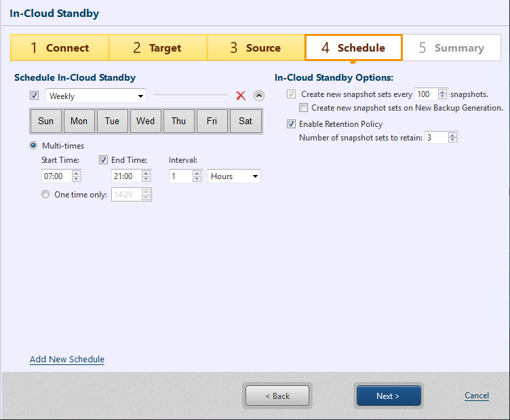Switch to the Source step tab
Screen dimensions: 510x420
coord(256,48)
